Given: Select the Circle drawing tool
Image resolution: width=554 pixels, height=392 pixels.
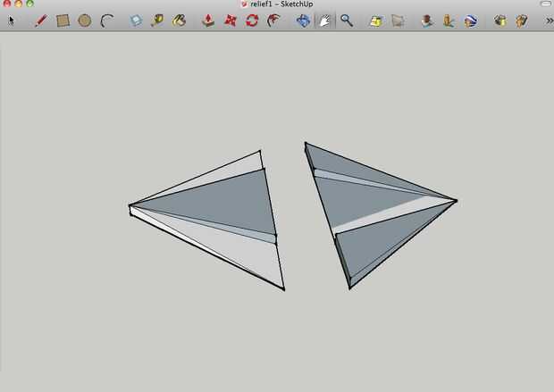Looking at the screenshot, I should tap(85, 21).
